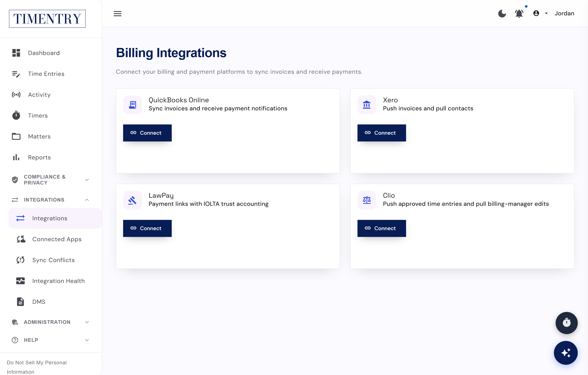Click the Billing Integrations heading
This screenshot has height=375, width=588.
point(171,53)
